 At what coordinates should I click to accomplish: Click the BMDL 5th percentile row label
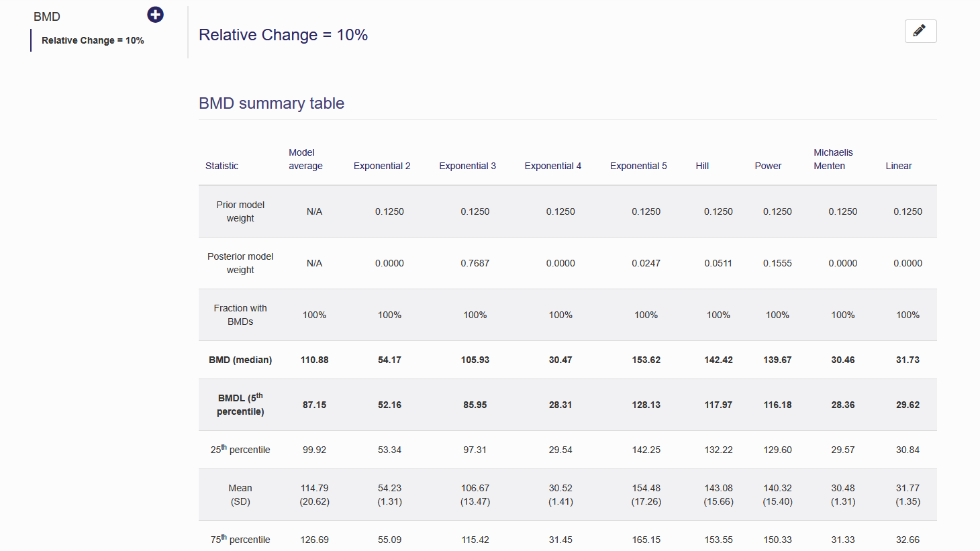(x=240, y=405)
